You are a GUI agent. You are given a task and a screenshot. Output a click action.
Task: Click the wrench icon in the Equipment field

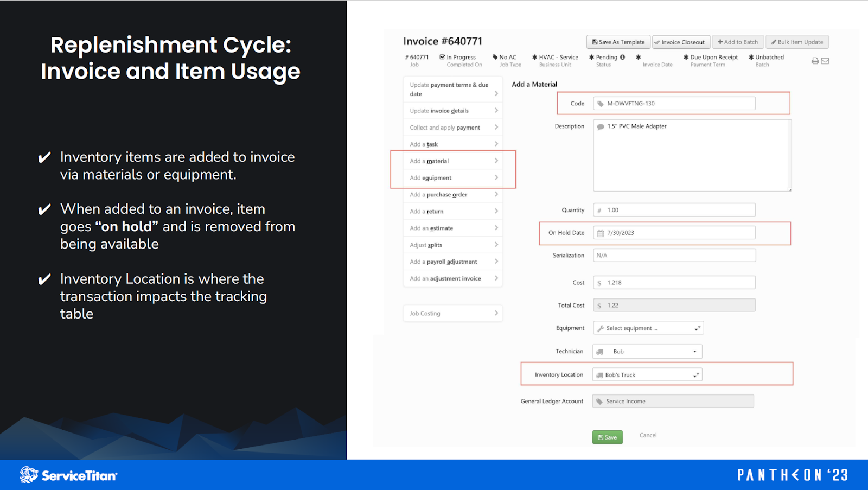(600, 328)
